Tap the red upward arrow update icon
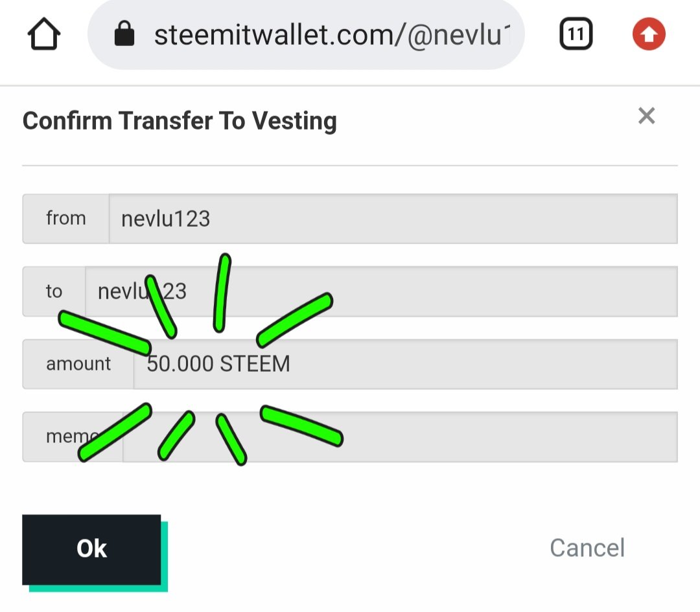The image size is (700, 612). 649,34
